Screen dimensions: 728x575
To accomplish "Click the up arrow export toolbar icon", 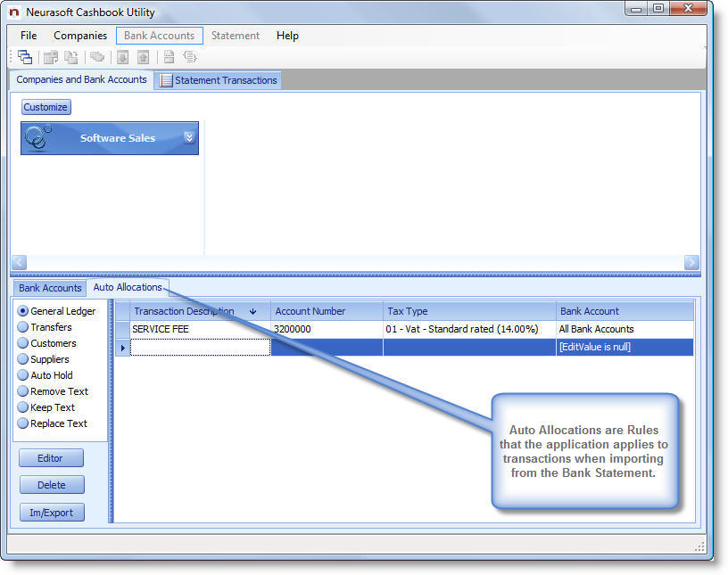I will (143, 57).
